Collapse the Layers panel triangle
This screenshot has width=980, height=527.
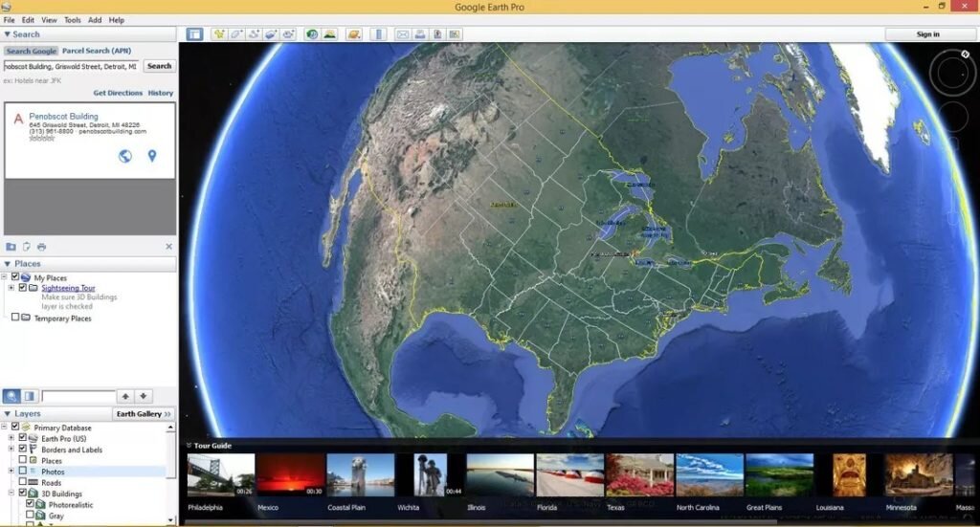(x=7, y=413)
